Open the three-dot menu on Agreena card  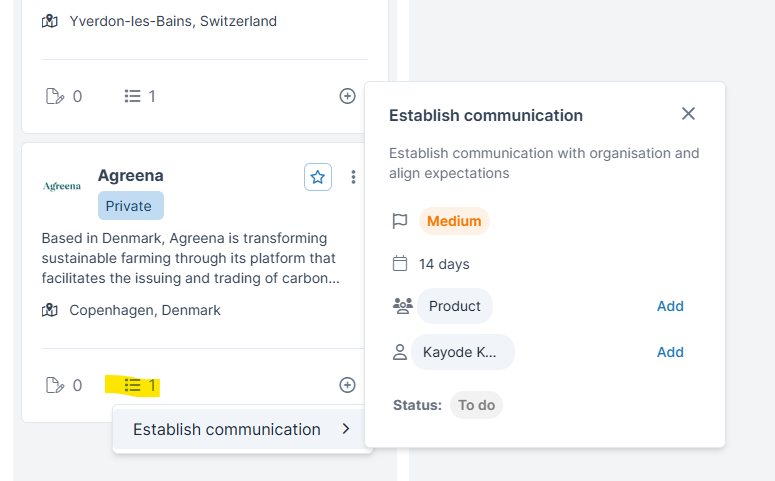click(353, 177)
